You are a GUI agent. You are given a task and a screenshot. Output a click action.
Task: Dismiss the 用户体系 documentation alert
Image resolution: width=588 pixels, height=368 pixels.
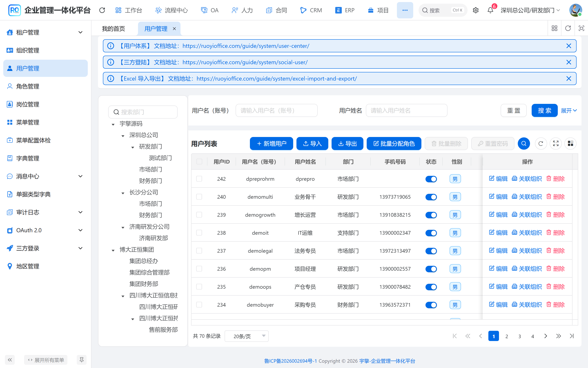point(569,46)
